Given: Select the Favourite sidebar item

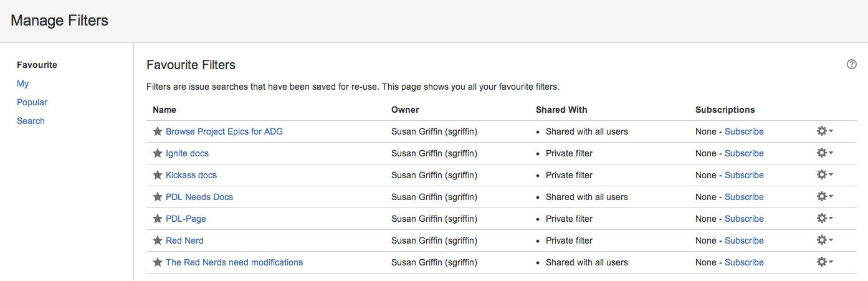Looking at the screenshot, I should (37, 65).
